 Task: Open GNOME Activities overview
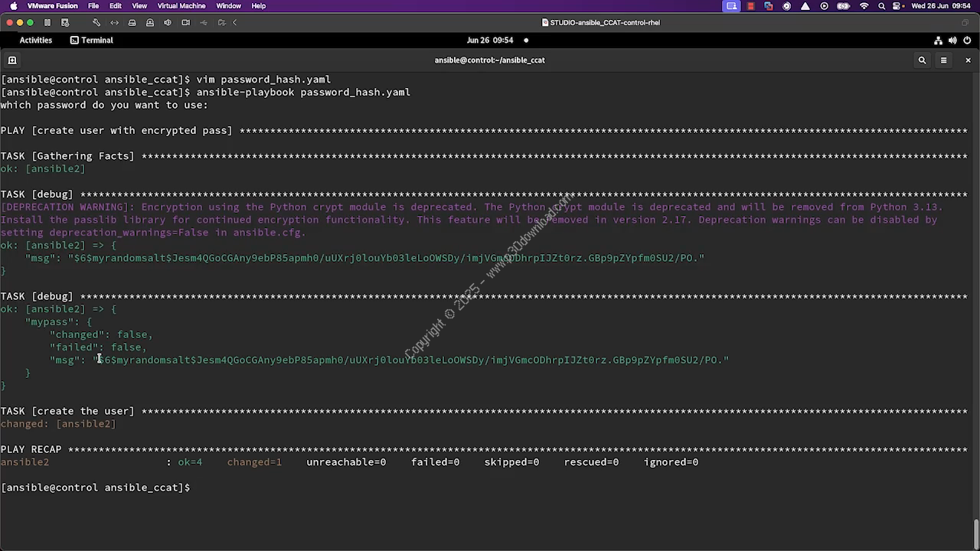point(35,40)
